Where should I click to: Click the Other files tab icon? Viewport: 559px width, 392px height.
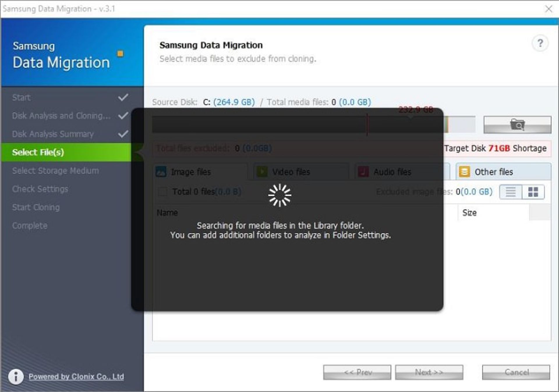coord(464,172)
